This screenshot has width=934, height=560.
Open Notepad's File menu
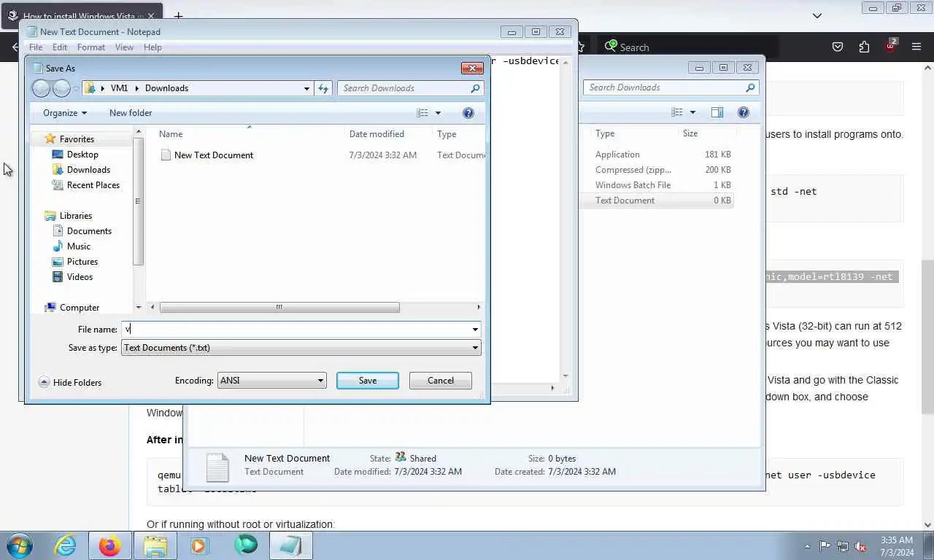click(x=35, y=47)
